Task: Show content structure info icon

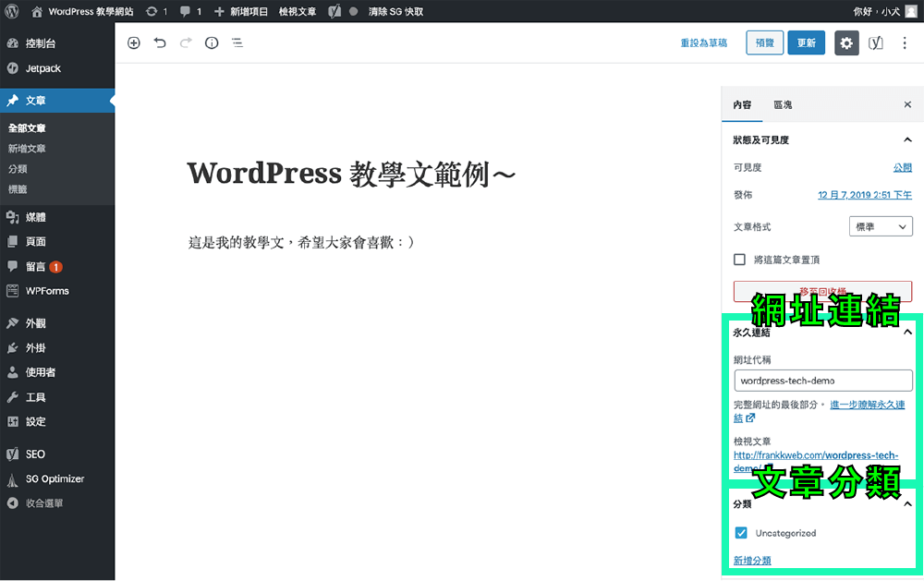Action: pyautogui.click(x=212, y=42)
